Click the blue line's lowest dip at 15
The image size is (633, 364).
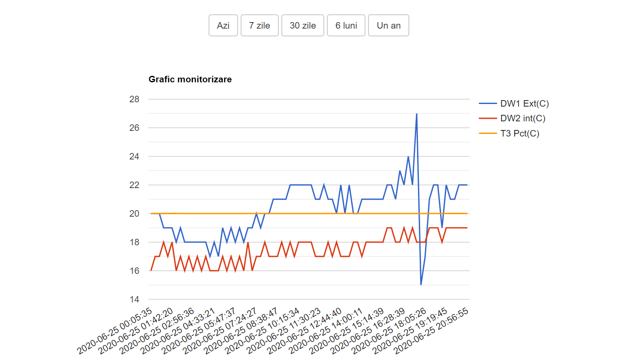421,284
